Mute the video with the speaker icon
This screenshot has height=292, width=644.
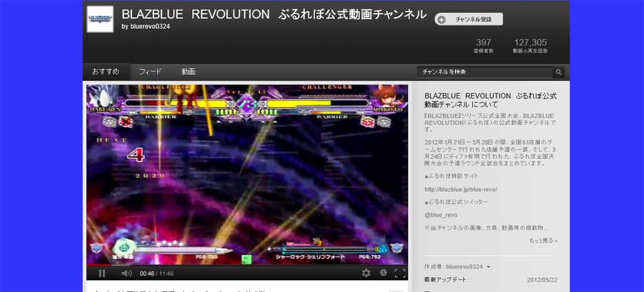coord(127,273)
